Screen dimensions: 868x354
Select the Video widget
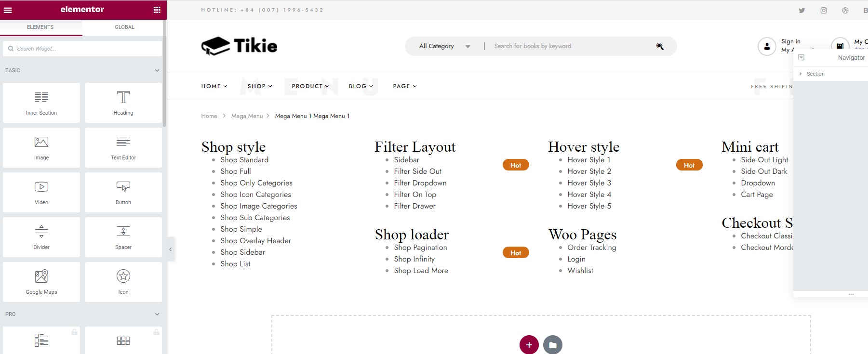click(x=41, y=192)
